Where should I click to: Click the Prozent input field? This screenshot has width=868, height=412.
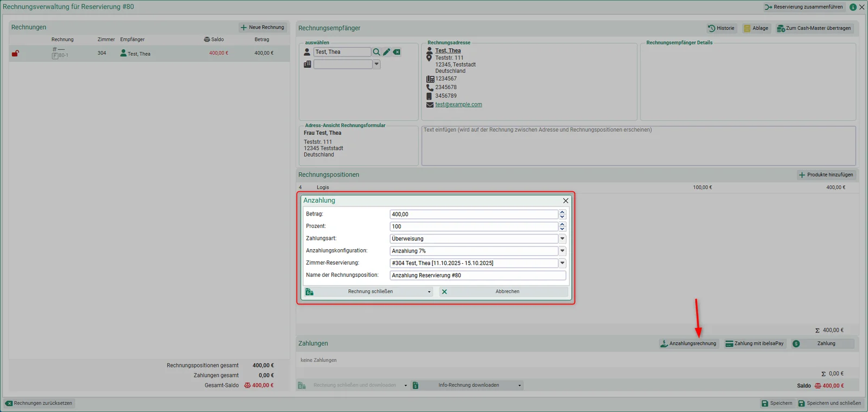474,226
